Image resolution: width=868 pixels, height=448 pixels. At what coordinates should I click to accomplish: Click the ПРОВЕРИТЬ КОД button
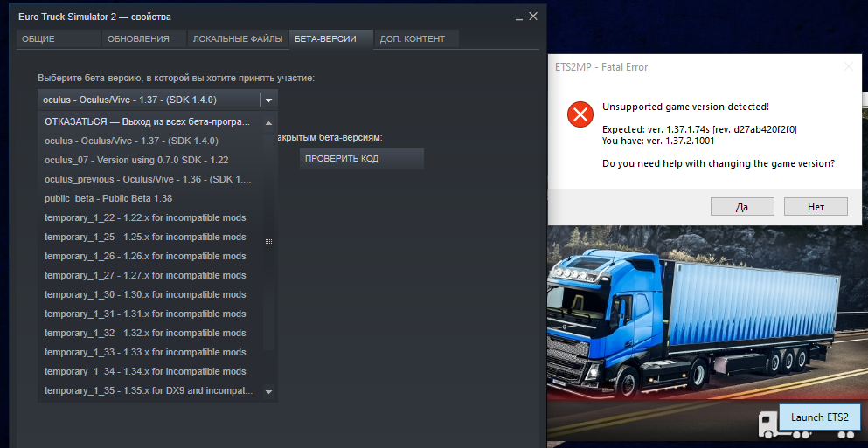click(362, 159)
